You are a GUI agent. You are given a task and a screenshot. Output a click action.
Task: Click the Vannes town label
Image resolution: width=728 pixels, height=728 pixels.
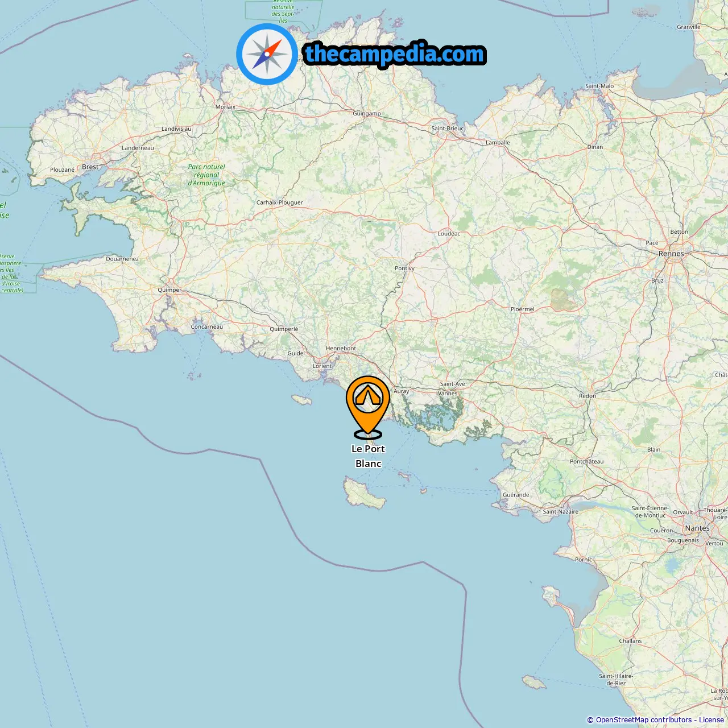point(448,394)
